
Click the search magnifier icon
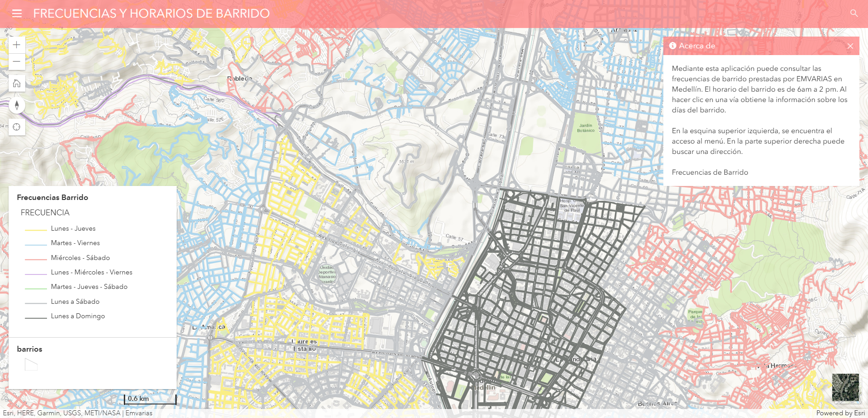point(854,14)
